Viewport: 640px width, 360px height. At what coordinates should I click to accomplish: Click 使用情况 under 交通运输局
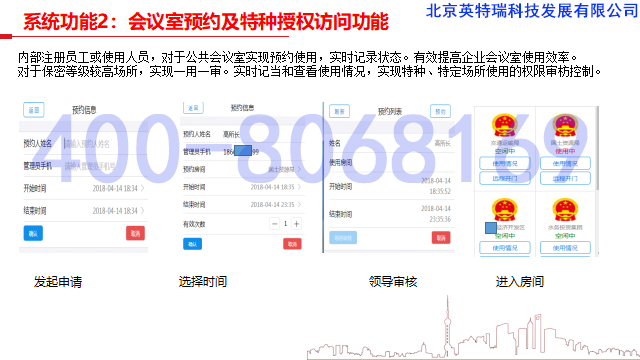click(504, 163)
